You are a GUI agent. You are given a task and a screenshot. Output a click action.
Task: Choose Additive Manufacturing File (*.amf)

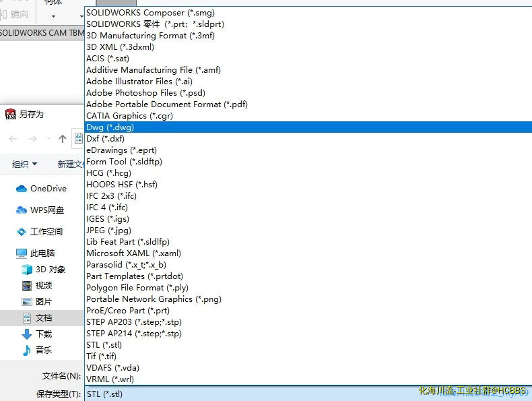(x=308, y=70)
